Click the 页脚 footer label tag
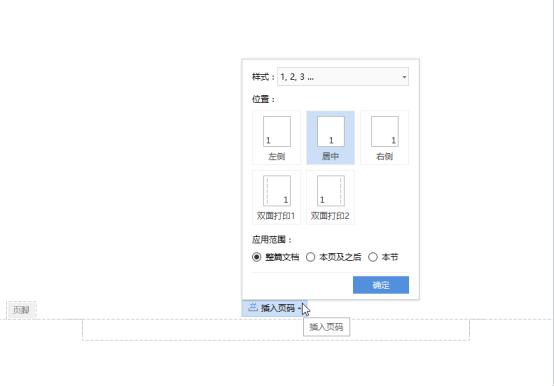Image resolution: width=554 pixels, height=387 pixels. click(x=21, y=310)
